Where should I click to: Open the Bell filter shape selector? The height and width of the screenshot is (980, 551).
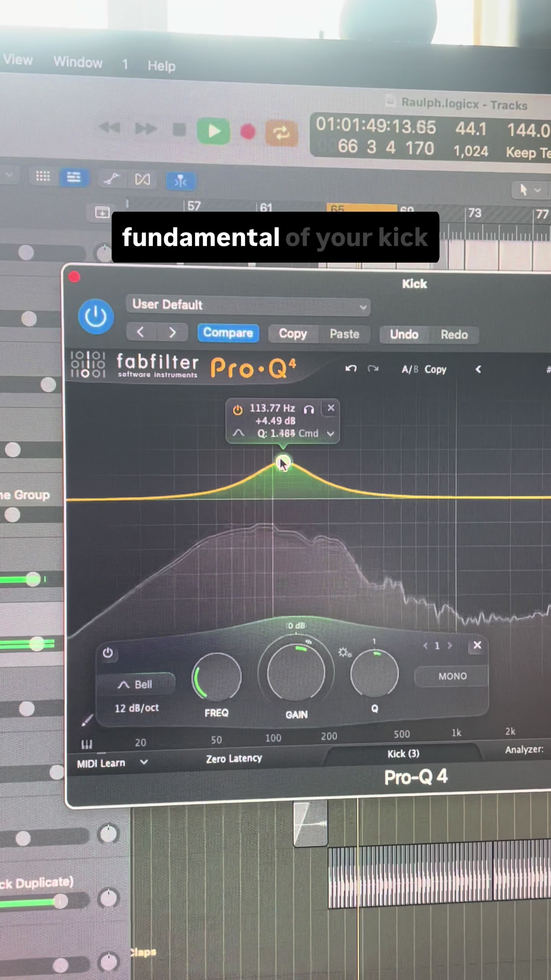pyautogui.click(x=136, y=684)
